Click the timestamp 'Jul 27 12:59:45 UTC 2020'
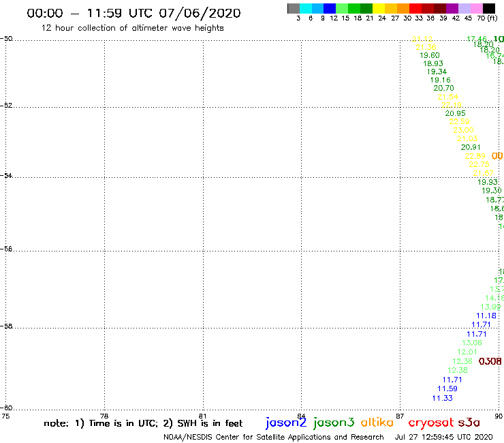The image size is (504, 443). coord(443,438)
